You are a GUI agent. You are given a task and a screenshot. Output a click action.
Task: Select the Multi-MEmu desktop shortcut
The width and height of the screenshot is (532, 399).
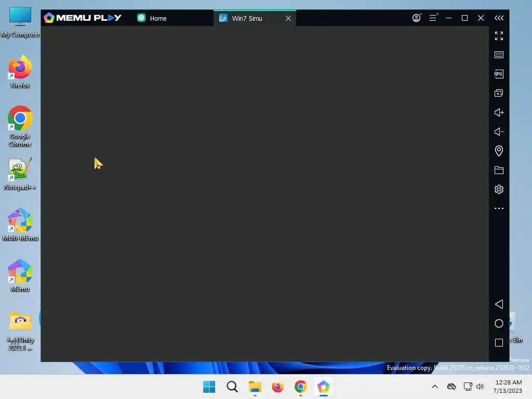(20, 224)
